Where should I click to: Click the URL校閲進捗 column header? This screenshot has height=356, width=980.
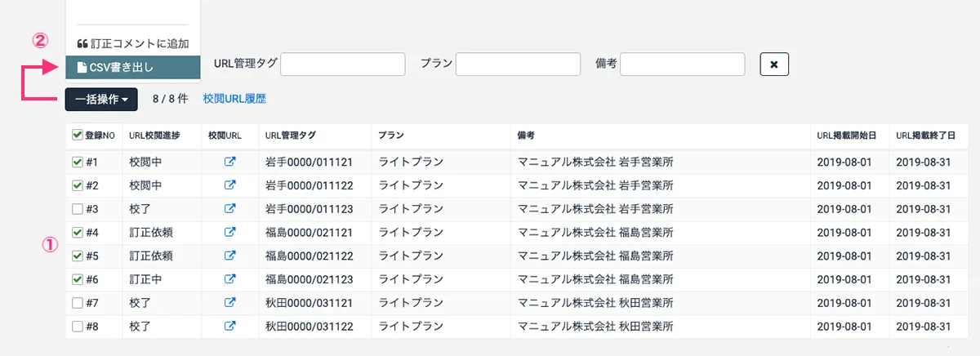(154, 136)
